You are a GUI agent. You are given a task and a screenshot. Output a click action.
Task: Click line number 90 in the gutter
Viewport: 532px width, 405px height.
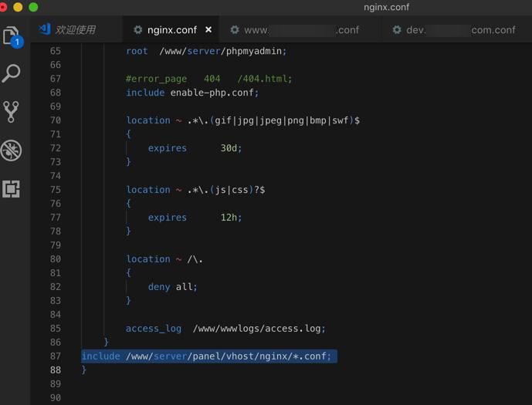pyautogui.click(x=56, y=397)
